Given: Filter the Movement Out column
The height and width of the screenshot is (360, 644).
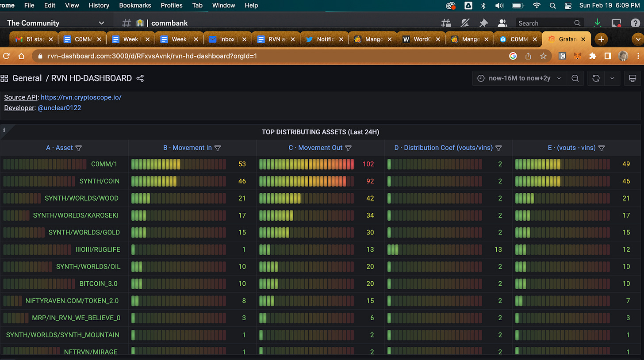Looking at the screenshot, I should tap(348, 148).
